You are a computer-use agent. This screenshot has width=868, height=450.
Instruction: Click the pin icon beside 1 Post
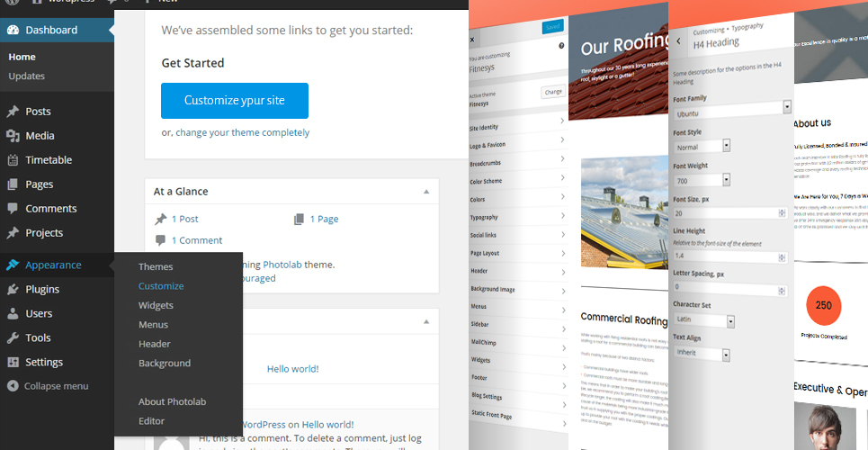click(x=160, y=220)
